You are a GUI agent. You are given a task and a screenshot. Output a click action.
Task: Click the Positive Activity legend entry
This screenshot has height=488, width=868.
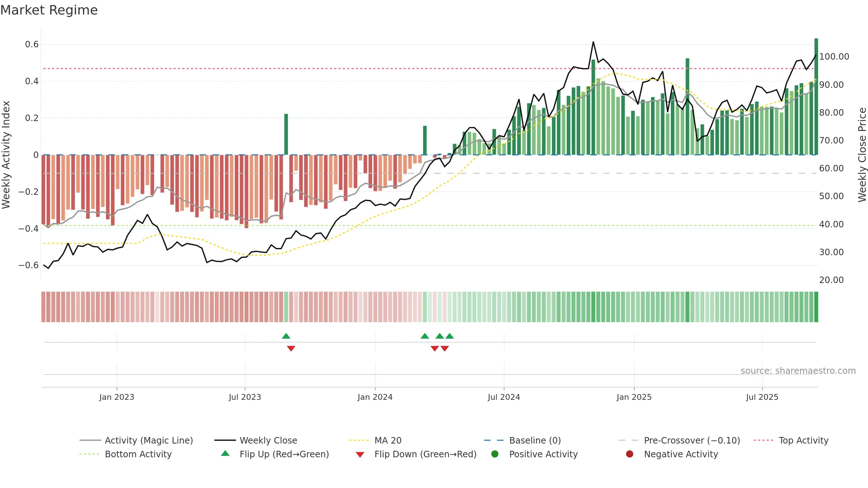(535, 454)
